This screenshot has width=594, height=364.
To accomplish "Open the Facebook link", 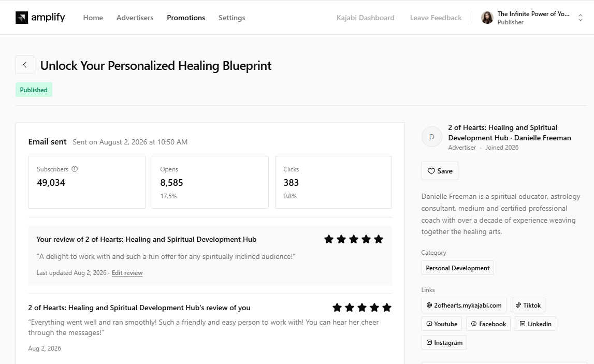I will (x=488, y=324).
